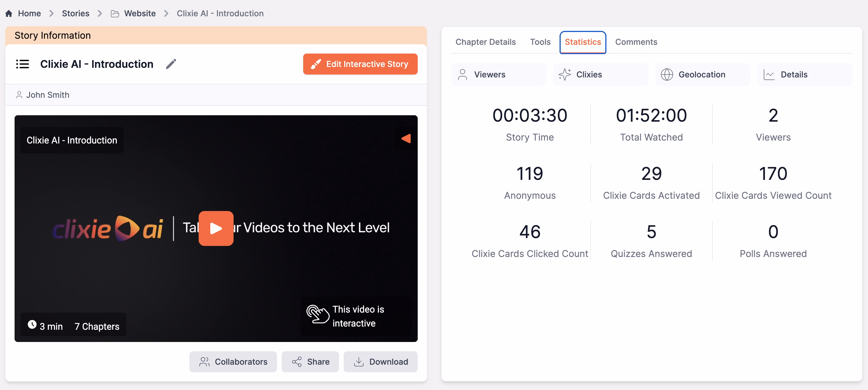
Task: Play the Clixie AI video
Action: pos(216,228)
